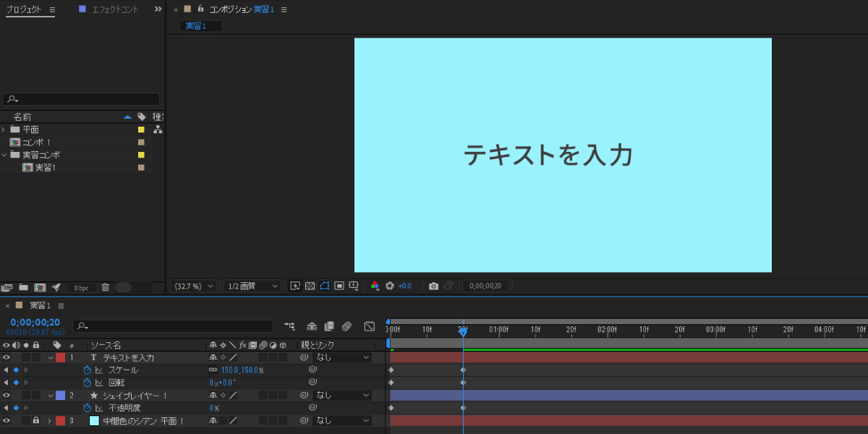Collapse the 実習コンポ folder
868x434 pixels.
pyautogui.click(x=4, y=155)
